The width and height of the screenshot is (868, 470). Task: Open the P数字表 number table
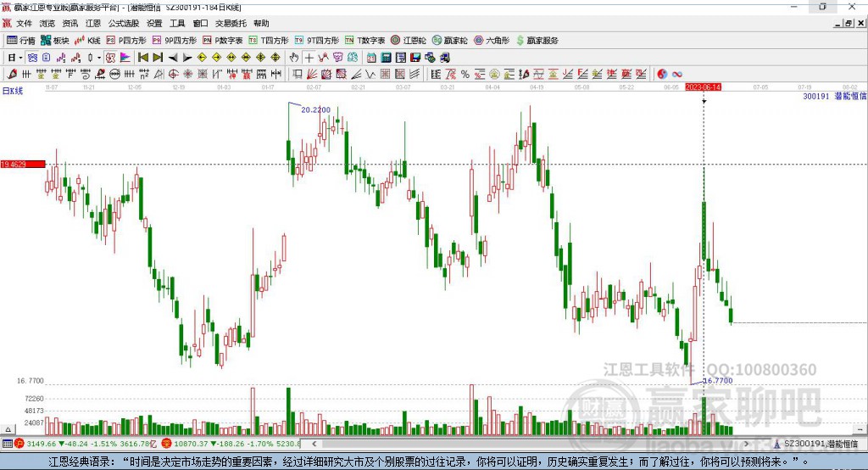tap(223, 41)
